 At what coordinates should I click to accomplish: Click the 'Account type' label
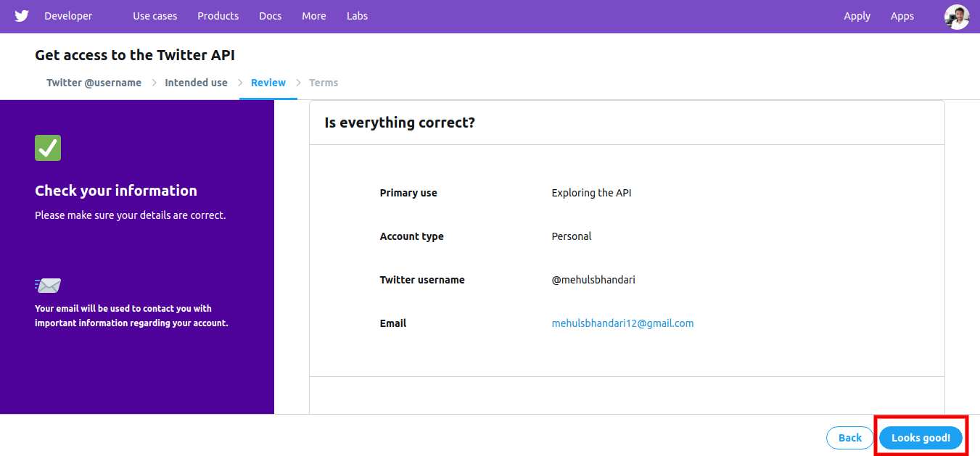point(411,236)
